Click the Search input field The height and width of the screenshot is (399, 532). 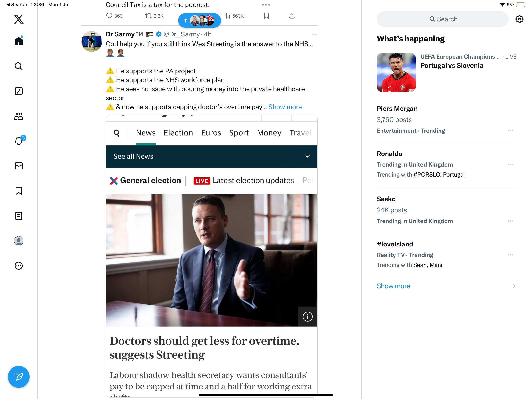pyautogui.click(x=442, y=19)
